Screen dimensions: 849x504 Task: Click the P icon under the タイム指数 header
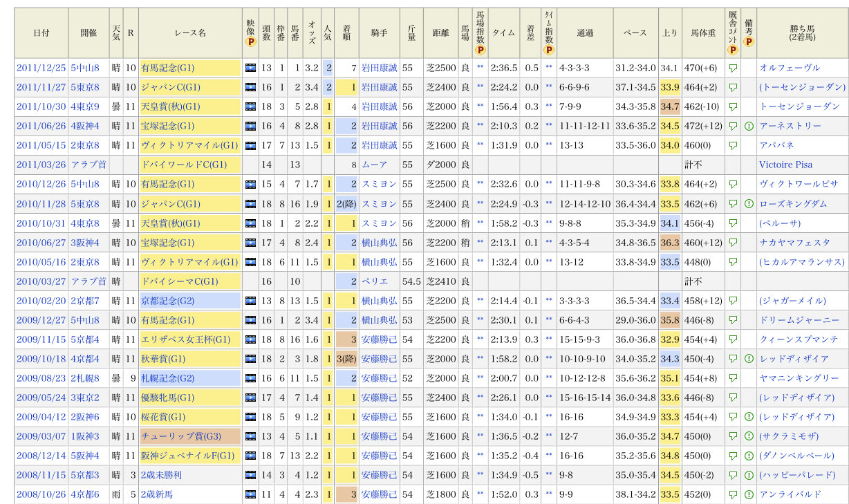pos(548,50)
